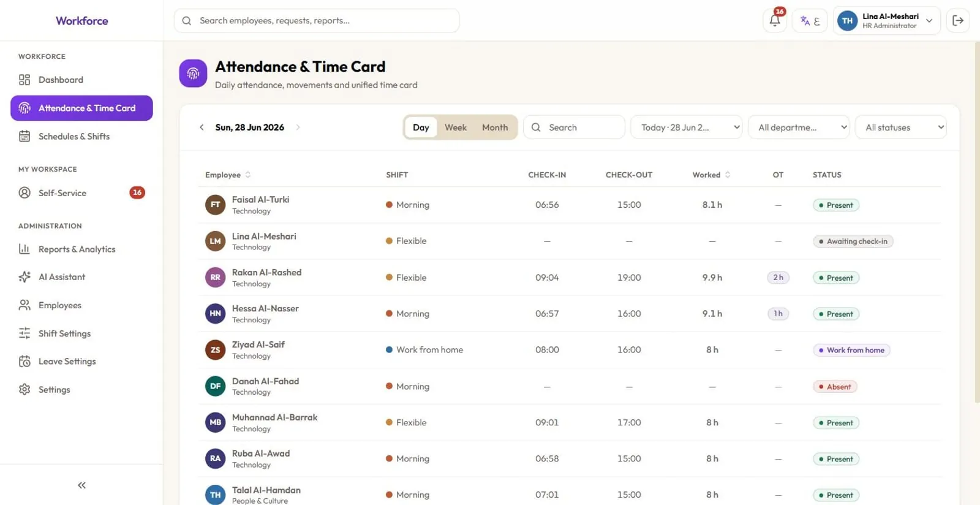Image resolution: width=980 pixels, height=505 pixels.
Task: Switch to Month view
Action: (495, 127)
